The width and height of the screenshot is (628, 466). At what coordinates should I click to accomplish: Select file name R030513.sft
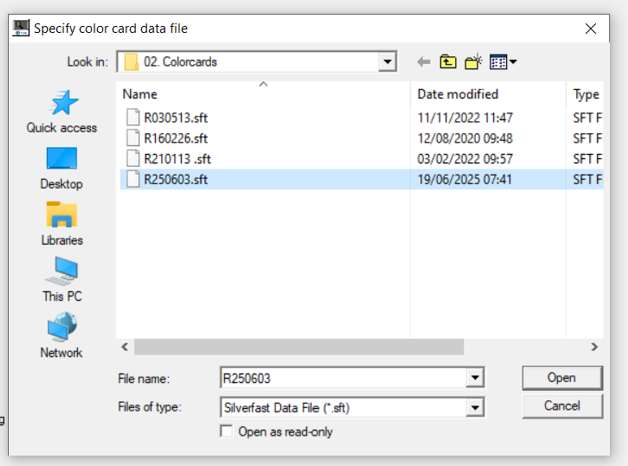(x=176, y=118)
